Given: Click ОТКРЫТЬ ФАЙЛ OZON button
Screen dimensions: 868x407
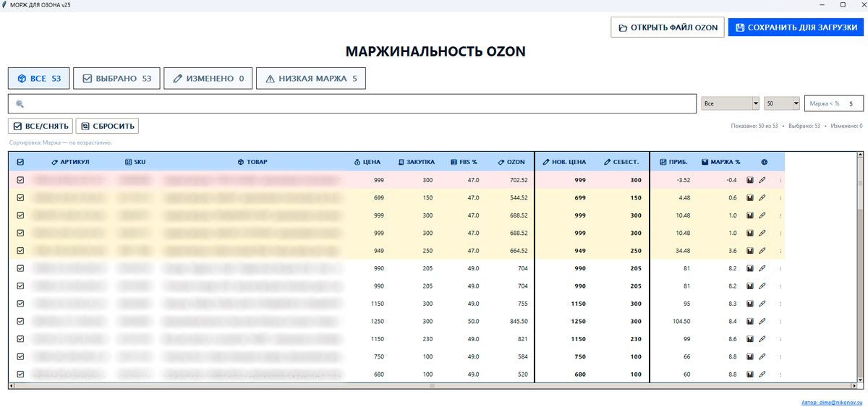Looking at the screenshot, I should [668, 27].
